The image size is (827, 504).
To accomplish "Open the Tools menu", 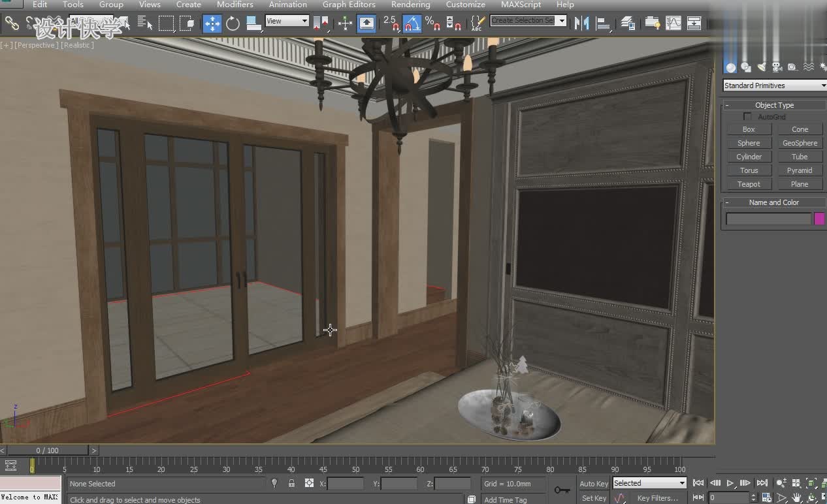I will click(73, 5).
